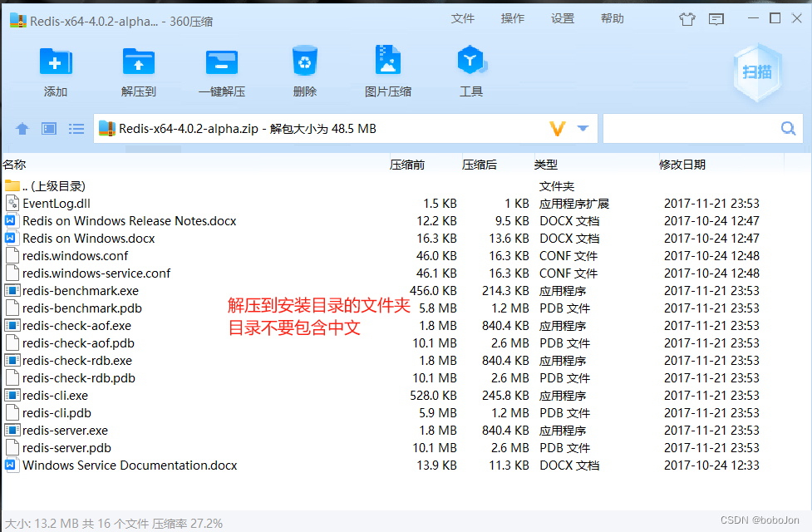Switch to the thumbnail view icon
The width and height of the screenshot is (812, 532).
[49, 129]
